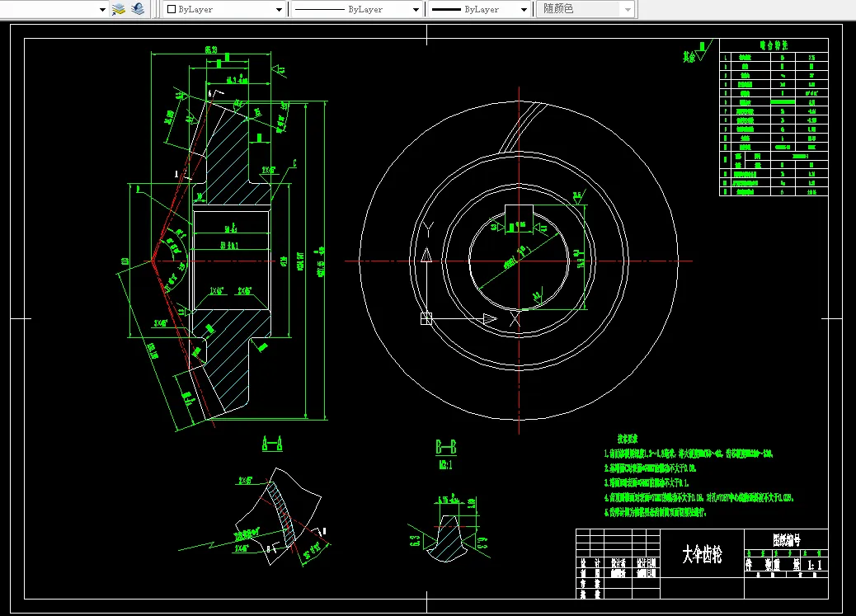
Task: Click the UCS Y axis label
Action: pyautogui.click(x=429, y=230)
